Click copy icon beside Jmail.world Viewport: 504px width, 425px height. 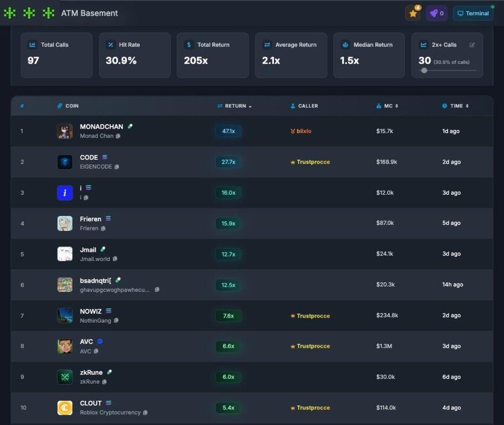coord(115,259)
